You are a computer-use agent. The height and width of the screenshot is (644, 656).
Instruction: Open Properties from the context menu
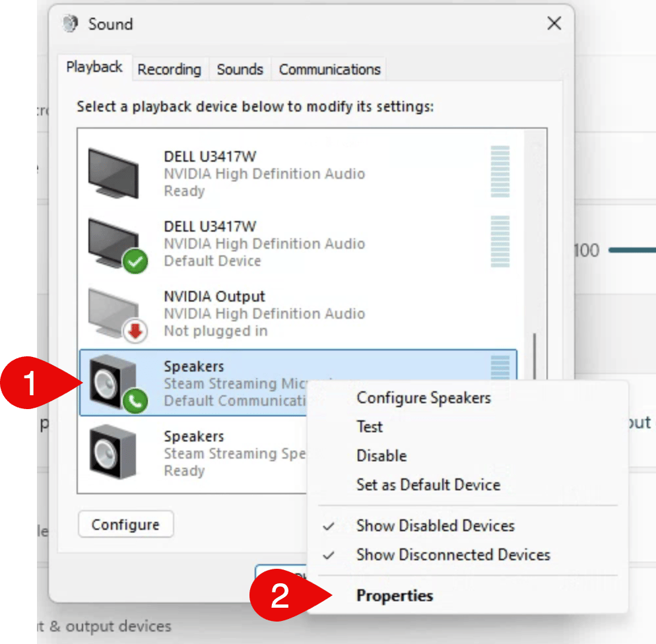(395, 595)
